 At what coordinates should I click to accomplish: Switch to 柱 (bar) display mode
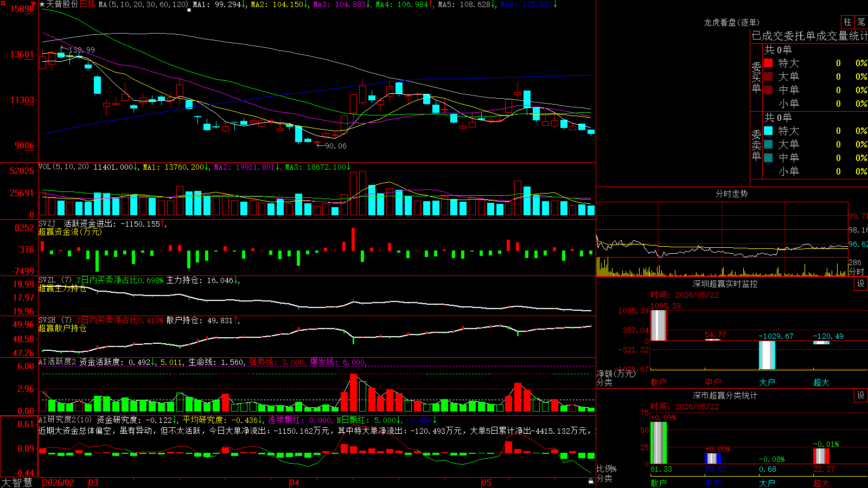click(847, 22)
